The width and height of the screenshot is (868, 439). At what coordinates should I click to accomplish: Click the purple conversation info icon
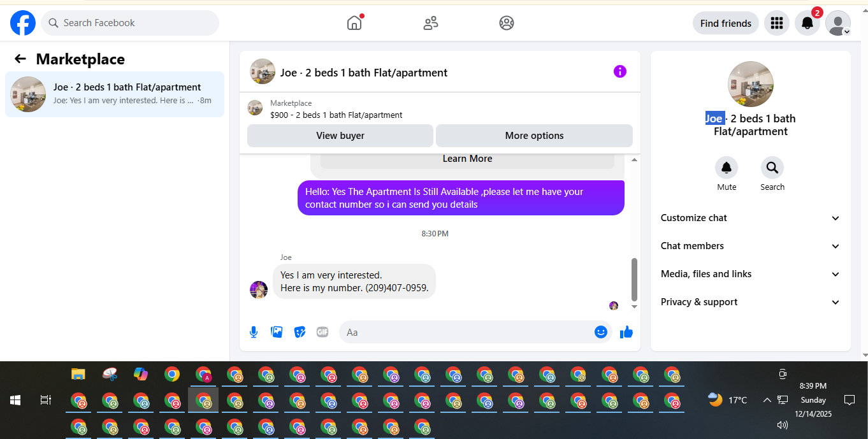tap(620, 71)
